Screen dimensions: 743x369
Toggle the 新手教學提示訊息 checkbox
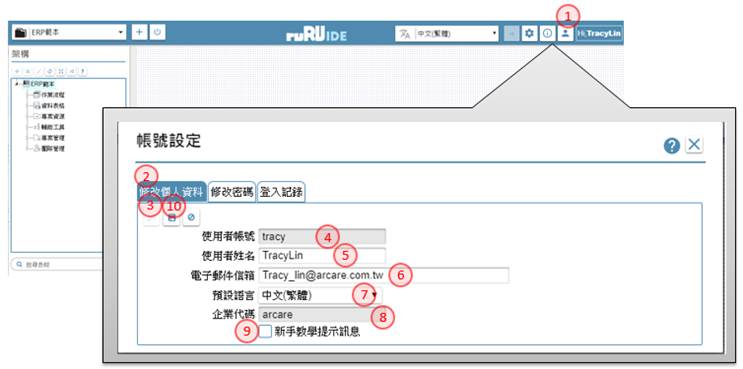click(x=265, y=332)
